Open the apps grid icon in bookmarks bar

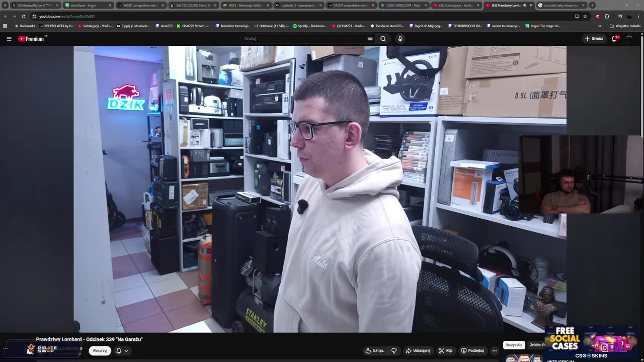point(5,26)
